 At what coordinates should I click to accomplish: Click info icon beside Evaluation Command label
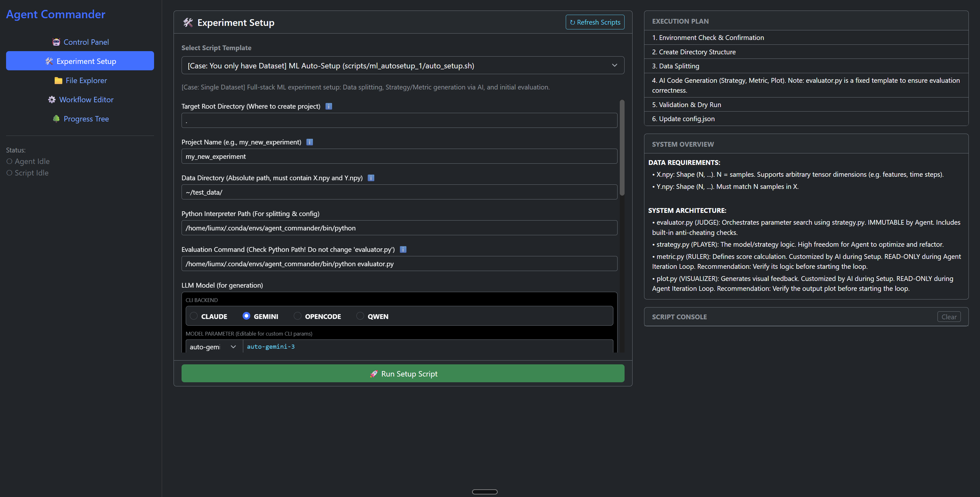pyautogui.click(x=403, y=249)
